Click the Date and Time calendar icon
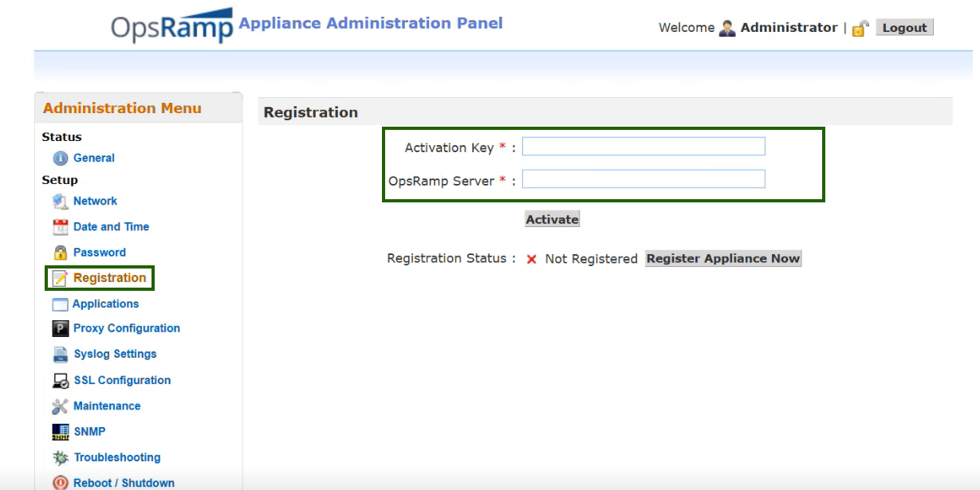 [x=61, y=227]
